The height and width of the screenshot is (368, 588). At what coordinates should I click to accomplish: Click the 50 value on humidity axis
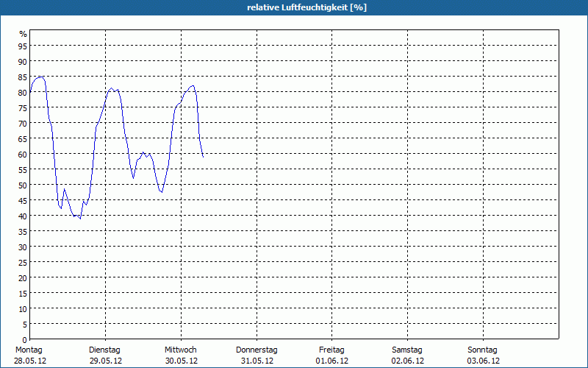[23, 185]
